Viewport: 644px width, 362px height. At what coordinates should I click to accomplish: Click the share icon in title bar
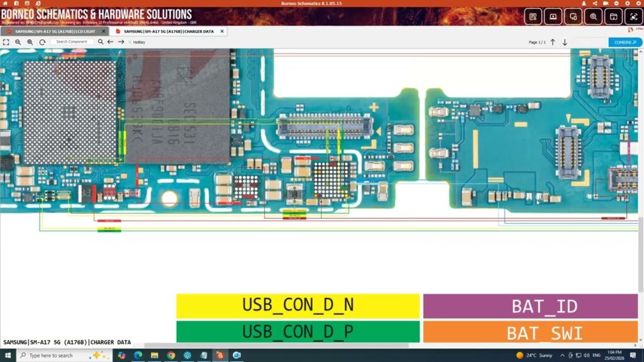click(594, 3)
